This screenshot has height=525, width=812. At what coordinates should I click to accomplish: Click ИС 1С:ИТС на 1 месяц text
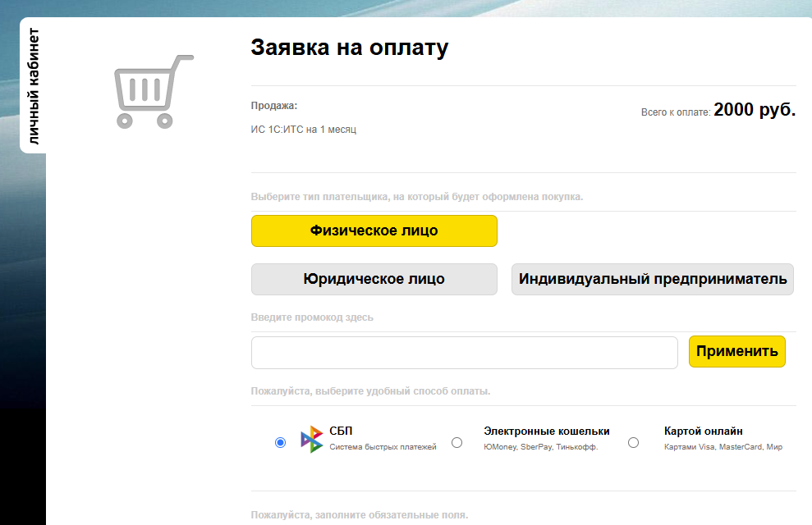coord(304,130)
